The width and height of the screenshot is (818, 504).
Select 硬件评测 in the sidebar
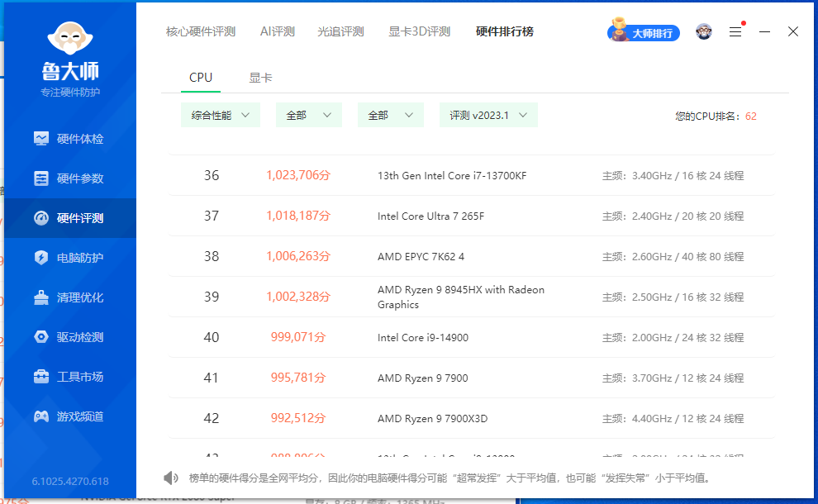70,218
